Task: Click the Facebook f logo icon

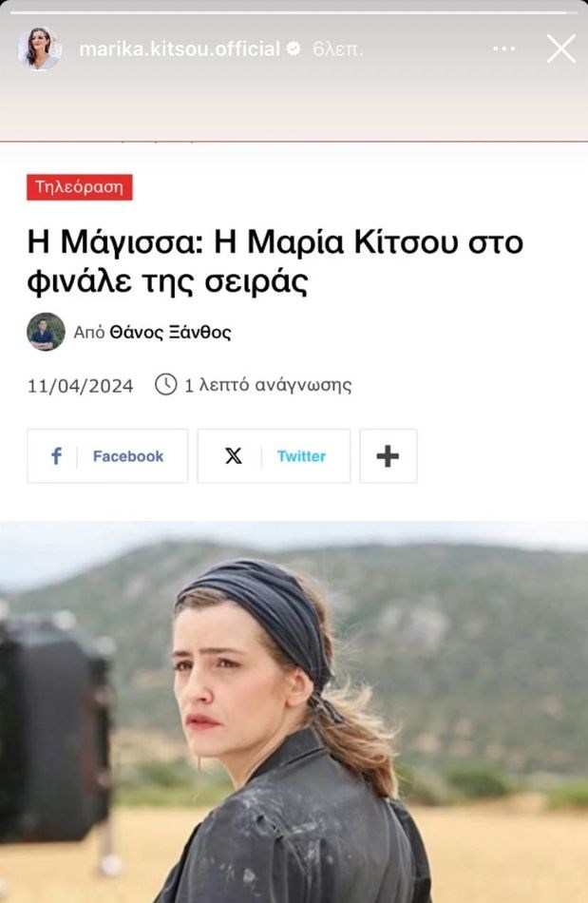Action: click(x=56, y=456)
